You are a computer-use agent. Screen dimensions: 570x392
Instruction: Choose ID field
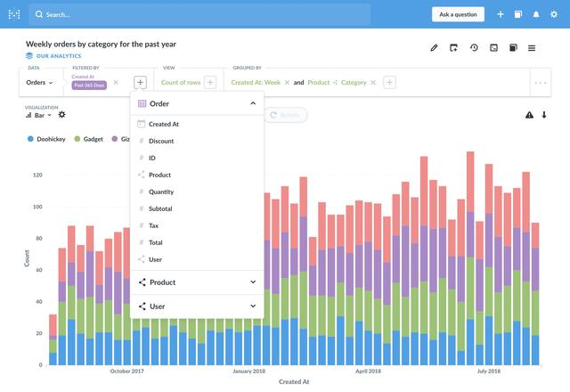[197, 158]
